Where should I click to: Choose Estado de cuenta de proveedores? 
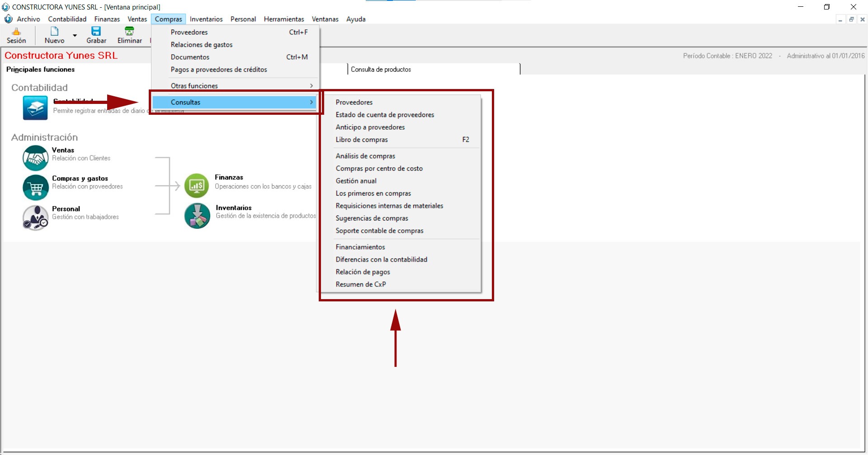[x=385, y=115]
